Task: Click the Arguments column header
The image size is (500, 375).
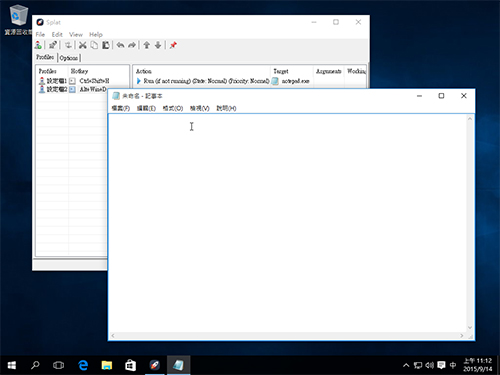Action: pos(329,71)
